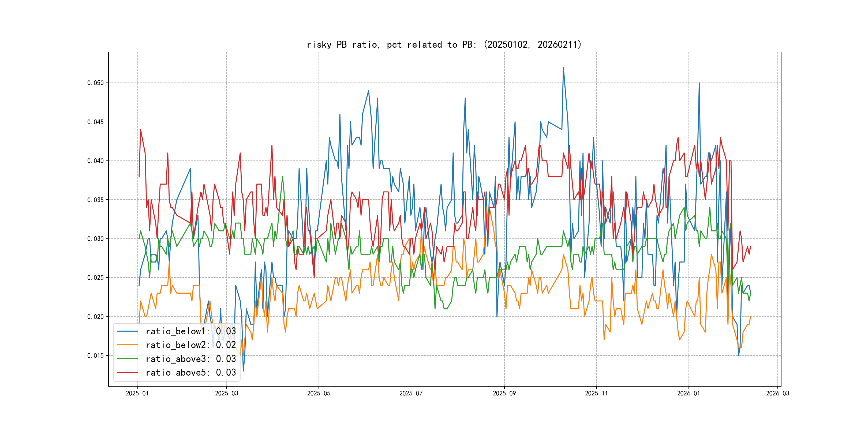Select the 'ratio_above3: 0.03' legend label

(x=190, y=359)
